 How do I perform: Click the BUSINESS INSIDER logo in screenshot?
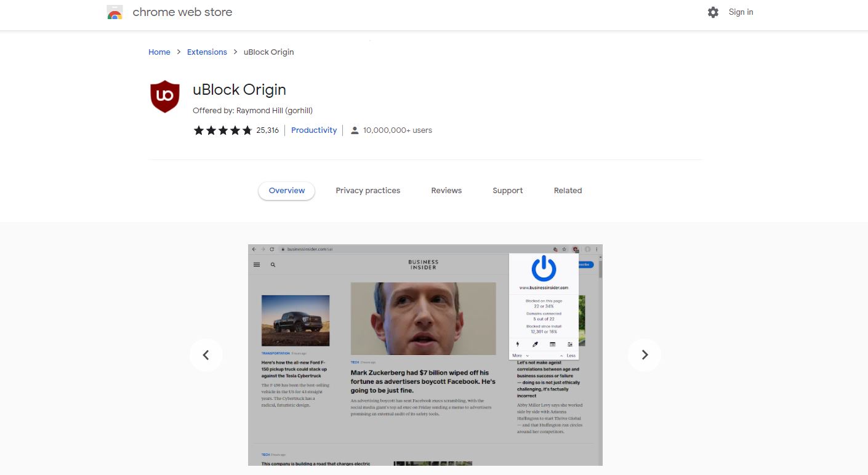coord(424,265)
